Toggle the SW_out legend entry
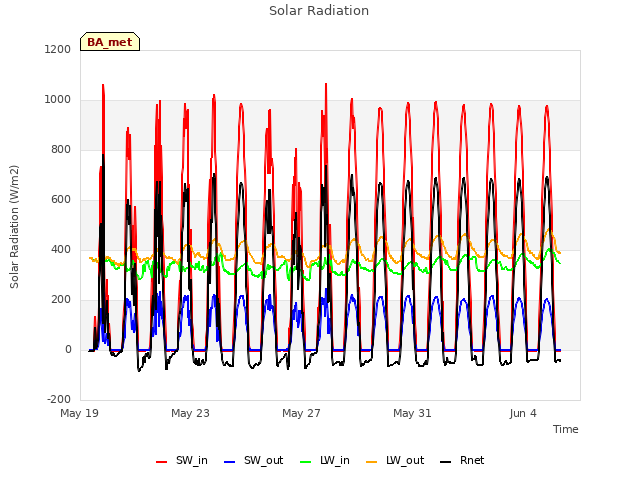This screenshot has width=640, height=480. (x=253, y=460)
